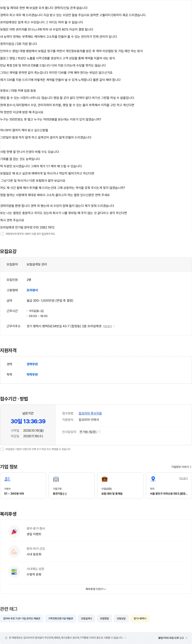
Task: Click the 잡코리아 이력서 application form text
Action: 89,419
